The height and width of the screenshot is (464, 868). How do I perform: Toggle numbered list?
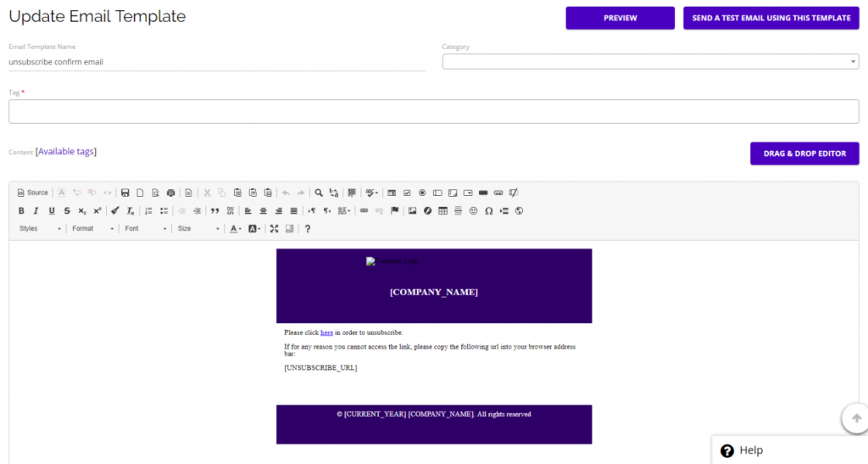coord(148,210)
